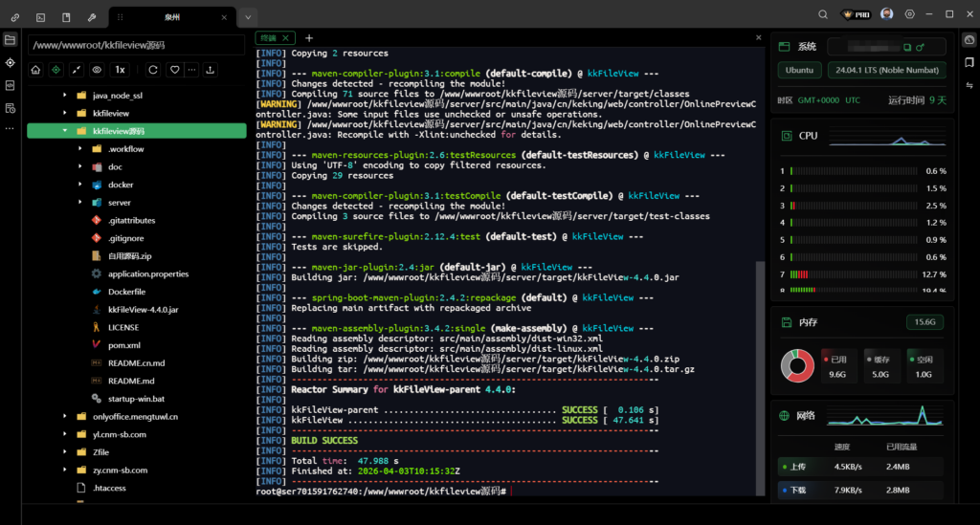Open the hexagon settings icon in title bar
Screen dimensions: 980x525
click(909, 14)
